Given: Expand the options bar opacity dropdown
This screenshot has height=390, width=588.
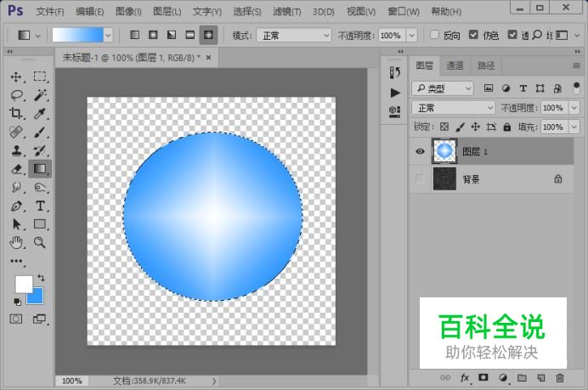Looking at the screenshot, I should tap(412, 35).
